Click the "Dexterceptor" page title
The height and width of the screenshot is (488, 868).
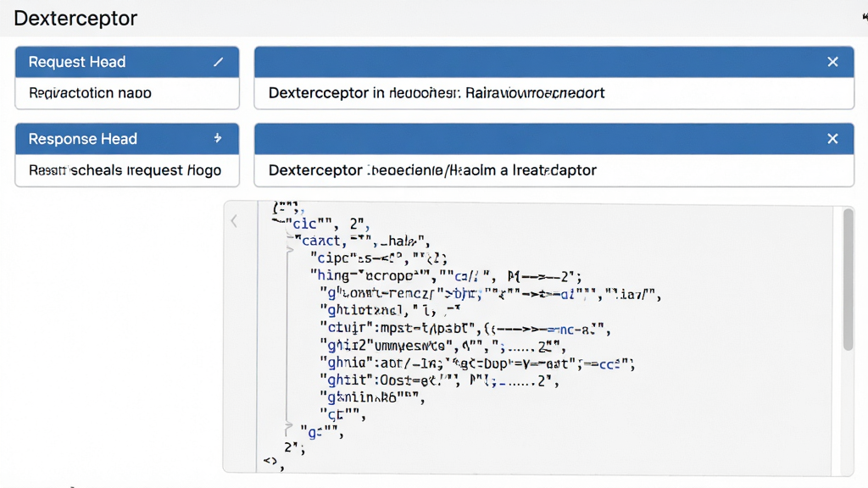tap(75, 19)
